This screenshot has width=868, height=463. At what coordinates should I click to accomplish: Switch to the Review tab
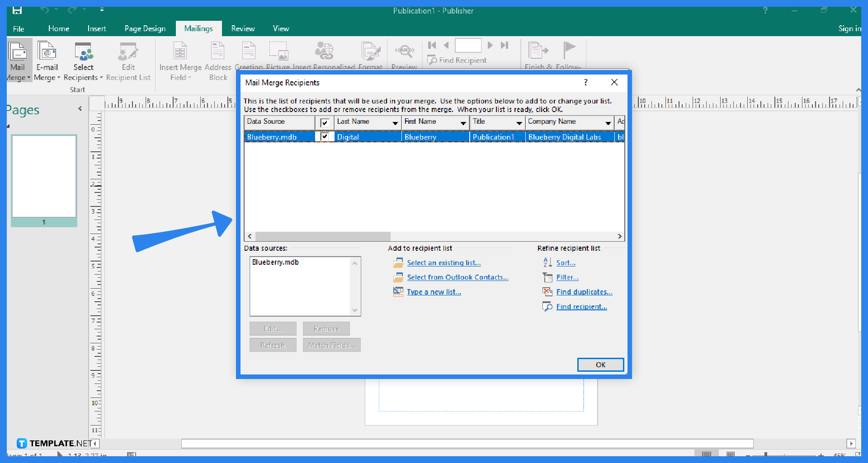point(243,28)
